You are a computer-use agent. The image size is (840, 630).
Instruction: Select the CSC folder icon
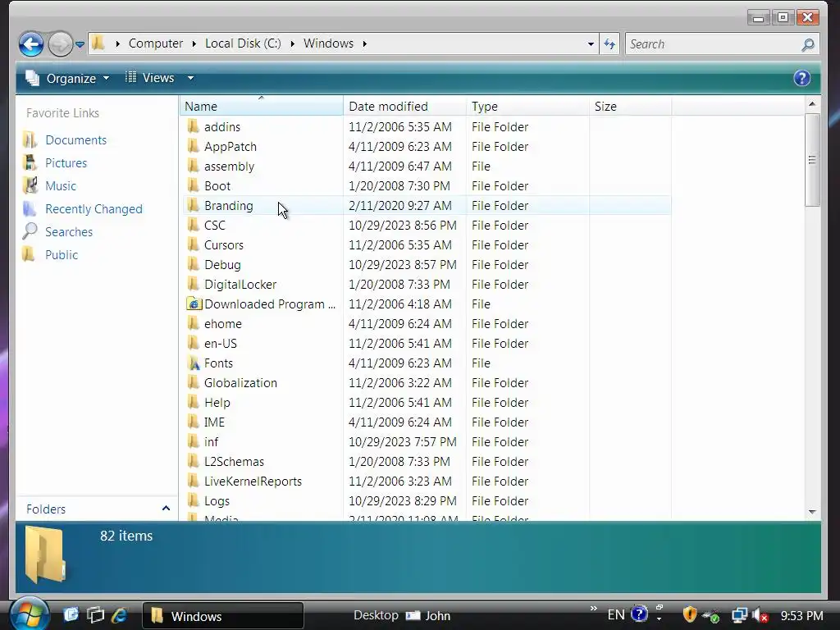[x=194, y=225]
